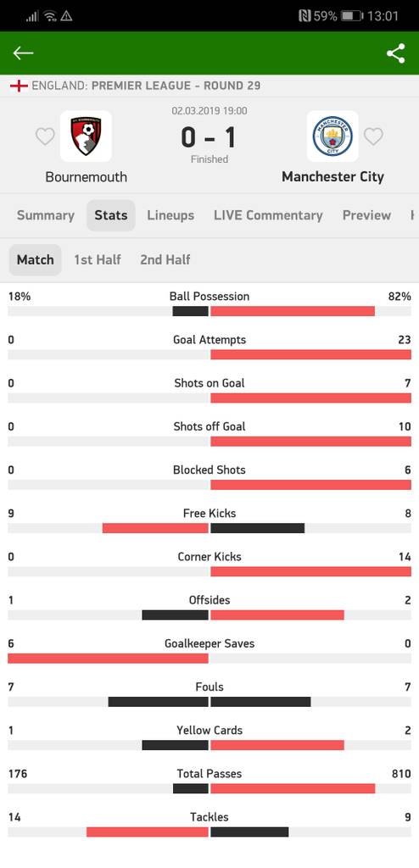Go to the Preview tab

coord(366,215)
